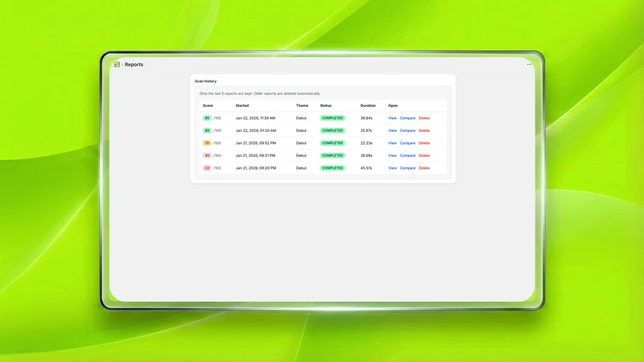
Task: Click COMPLETED badge in the 38.84s row
Action: click(x=332, y=118)
